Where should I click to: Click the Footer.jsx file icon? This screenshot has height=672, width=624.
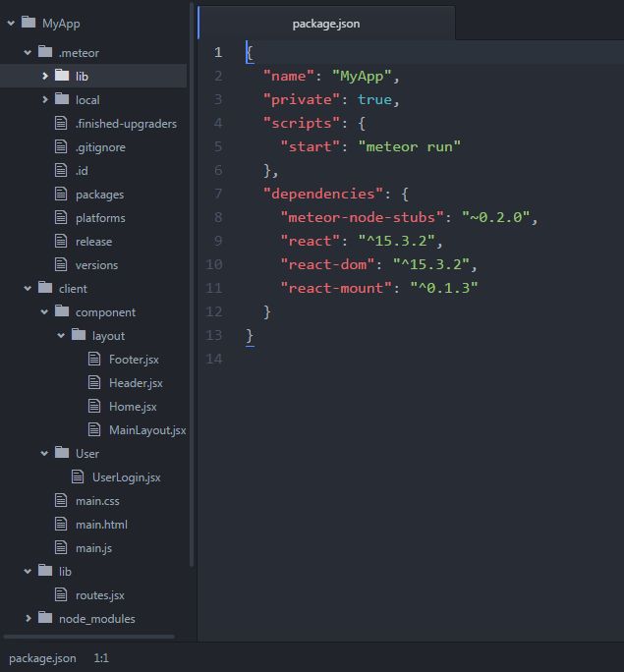[94, 359]
